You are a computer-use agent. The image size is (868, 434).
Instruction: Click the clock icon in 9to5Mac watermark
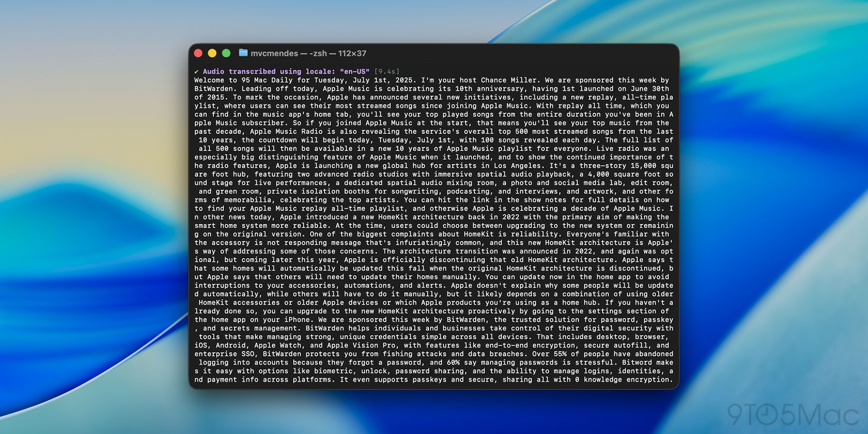tap(767, 414)
